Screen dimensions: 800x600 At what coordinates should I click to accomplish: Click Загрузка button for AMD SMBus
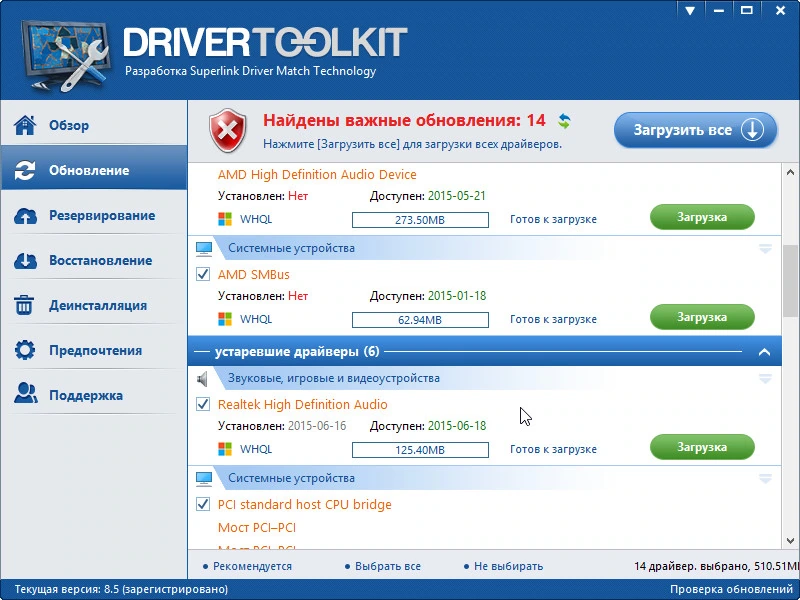click(x=702, y=317)
